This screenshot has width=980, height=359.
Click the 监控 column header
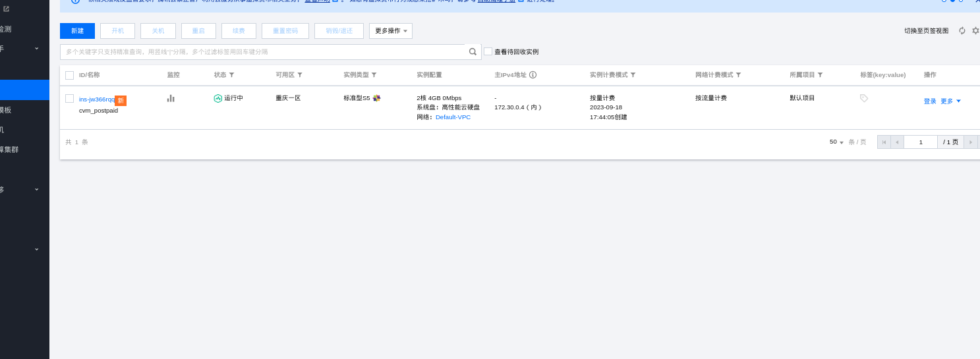click(173, 75)
